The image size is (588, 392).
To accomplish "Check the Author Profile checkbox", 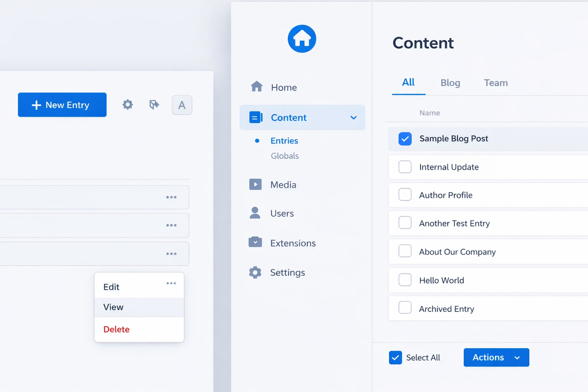I will click(x=405, y=195).
